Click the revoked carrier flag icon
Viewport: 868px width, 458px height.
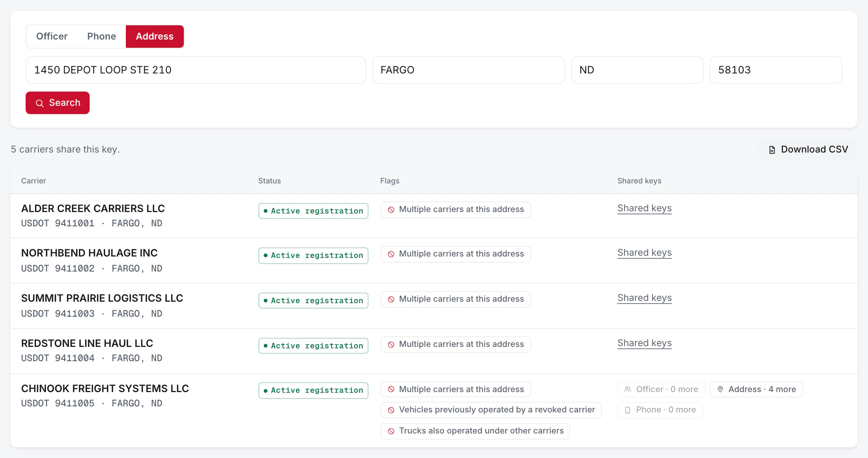(391, 410)
